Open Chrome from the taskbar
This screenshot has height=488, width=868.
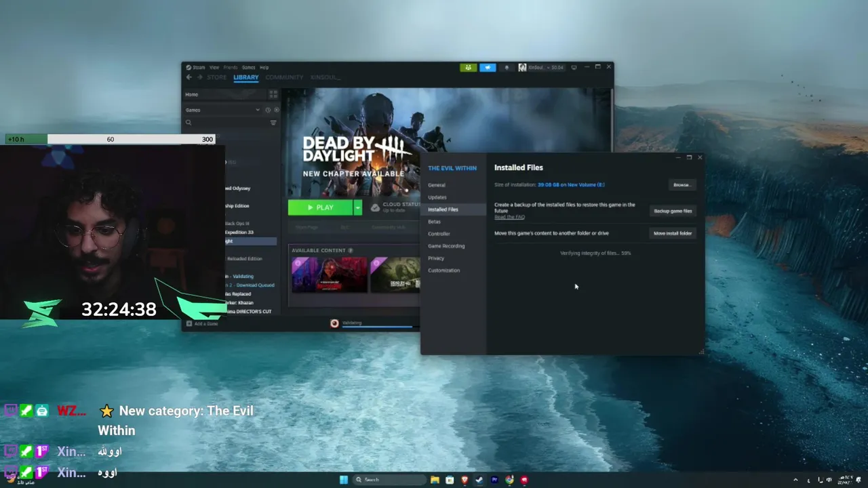[509, 480]
